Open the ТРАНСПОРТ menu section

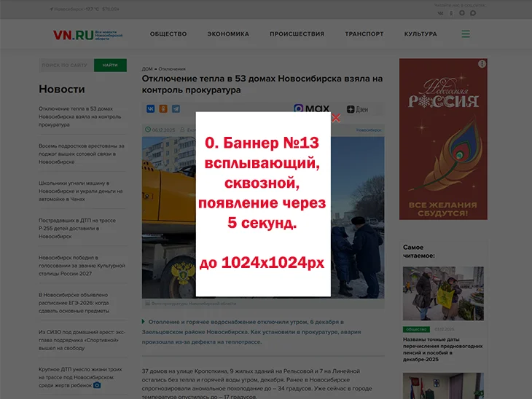[364, 34]
